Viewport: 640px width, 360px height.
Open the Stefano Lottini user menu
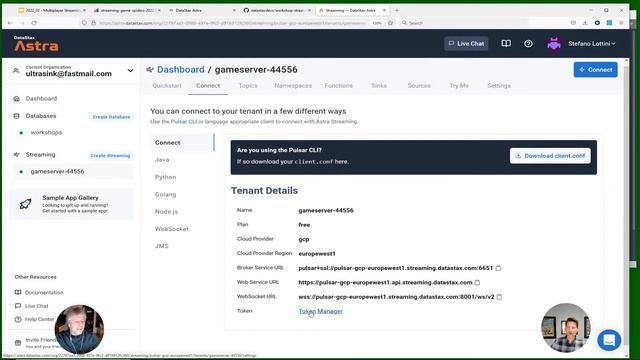click(591, 43)
